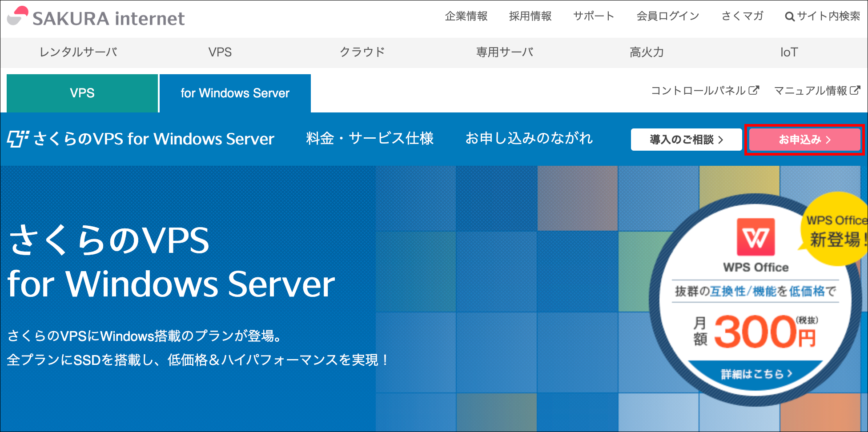Click the site search magnifier icon
The height and width of the screenshot is (432, 868).
[789, 17]
